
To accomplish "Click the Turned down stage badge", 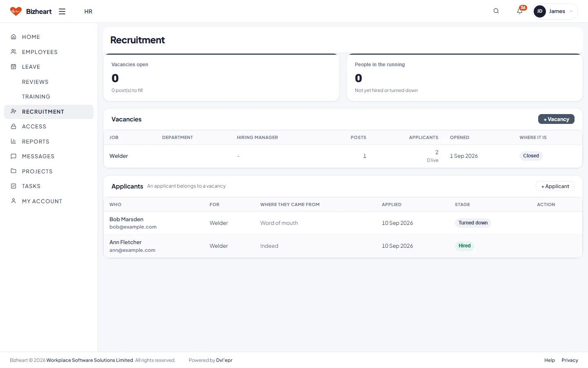I will pyautogui.click(x=473, y=223).
